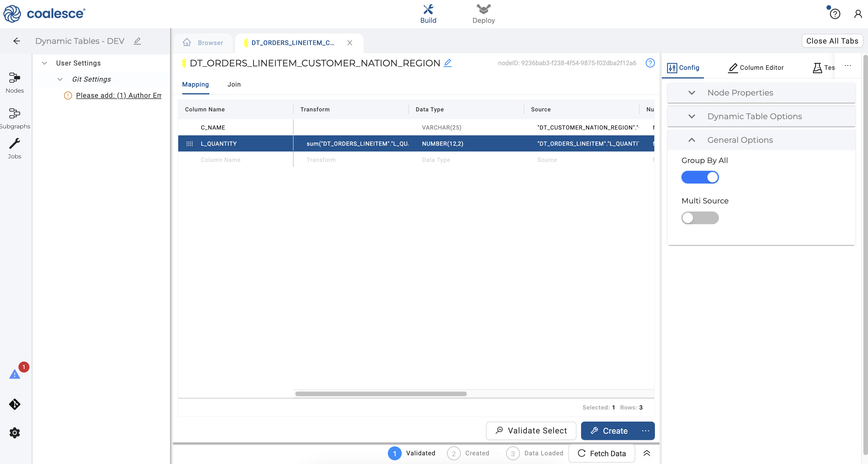Collapse the User Settings tree item
868x464 pixels.
[x=44, y=63]
